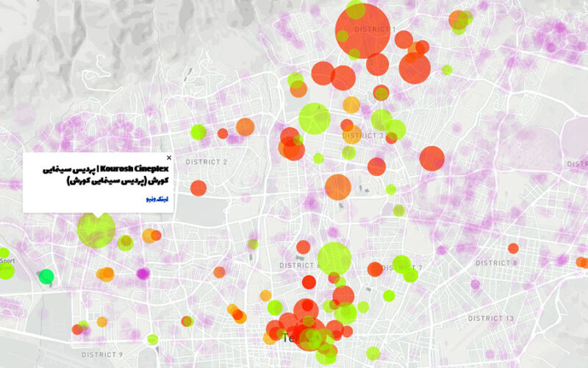Viewport: 588px width, 368px height.
Task: Click the DISTRICT 3 map label
Action: pos(363,135)
